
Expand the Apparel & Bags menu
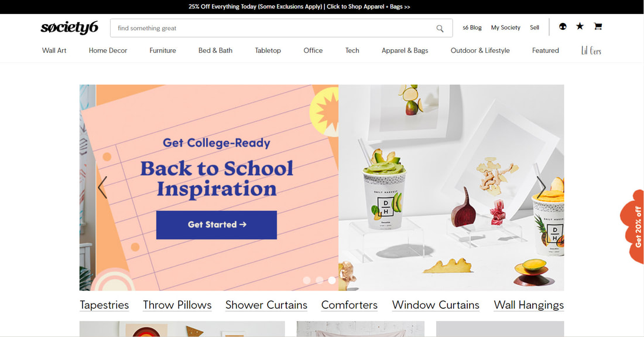click(x=405, y=50)
